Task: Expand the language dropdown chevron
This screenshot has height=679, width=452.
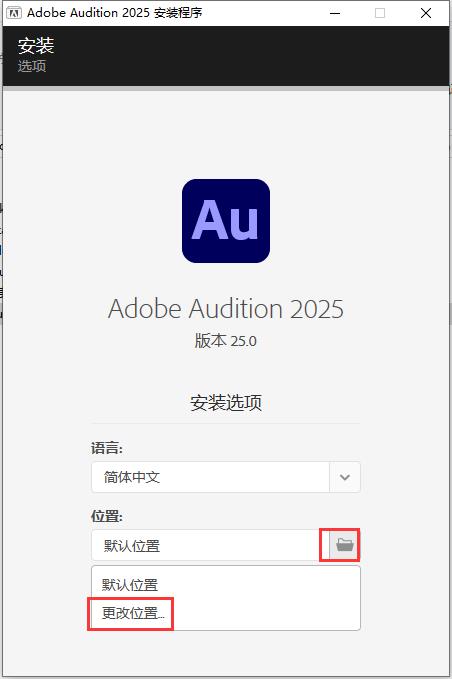Action: 345,477
